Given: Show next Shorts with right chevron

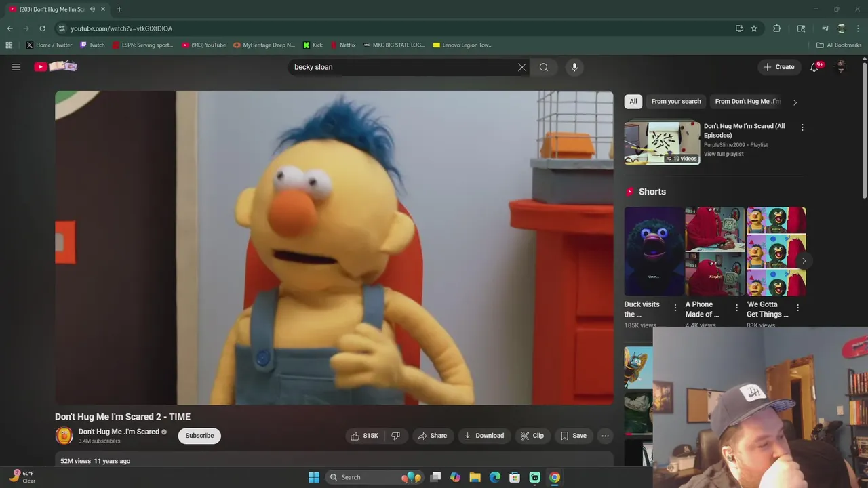Looking at the screenshot, I should click(x=804, y=260).
